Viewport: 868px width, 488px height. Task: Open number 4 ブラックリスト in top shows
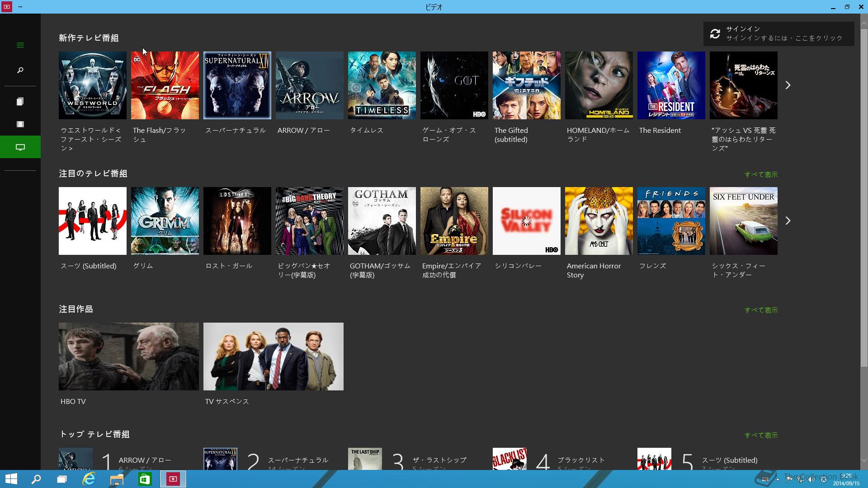(x=563, y=459)
